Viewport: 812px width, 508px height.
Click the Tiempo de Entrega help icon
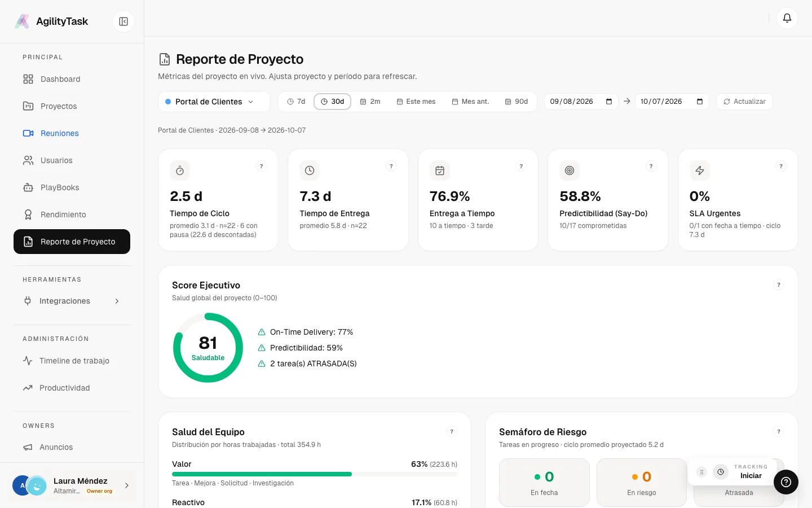pyautogui.click(x=391, y=166)
